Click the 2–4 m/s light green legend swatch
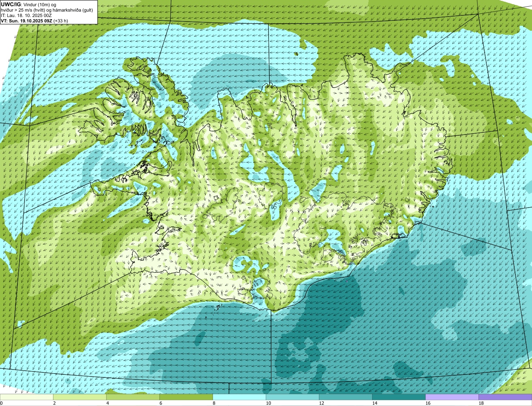The height and width of the screenshot is (406, 532). click(x=80, y=397)
